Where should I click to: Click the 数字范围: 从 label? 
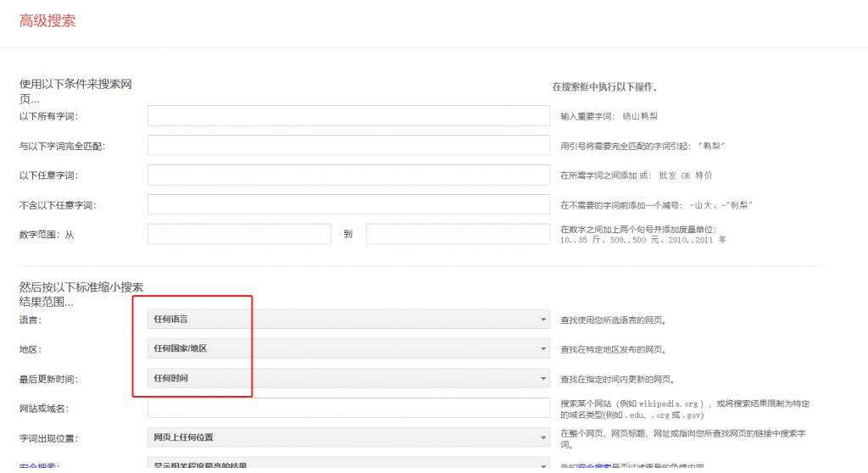coord(47,235)
